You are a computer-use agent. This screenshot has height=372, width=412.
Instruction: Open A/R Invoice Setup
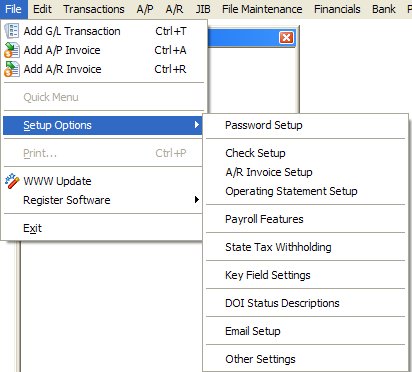coord(306,172)
